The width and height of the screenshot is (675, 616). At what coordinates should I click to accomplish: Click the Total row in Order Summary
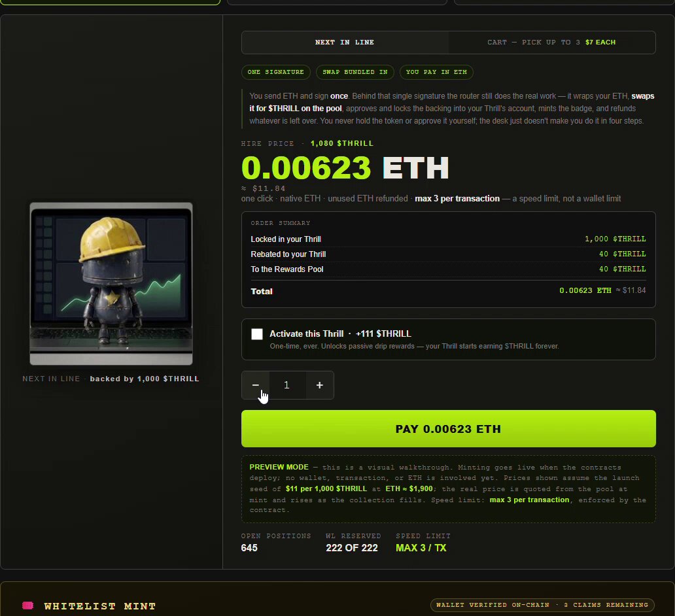tap(448, 291)
